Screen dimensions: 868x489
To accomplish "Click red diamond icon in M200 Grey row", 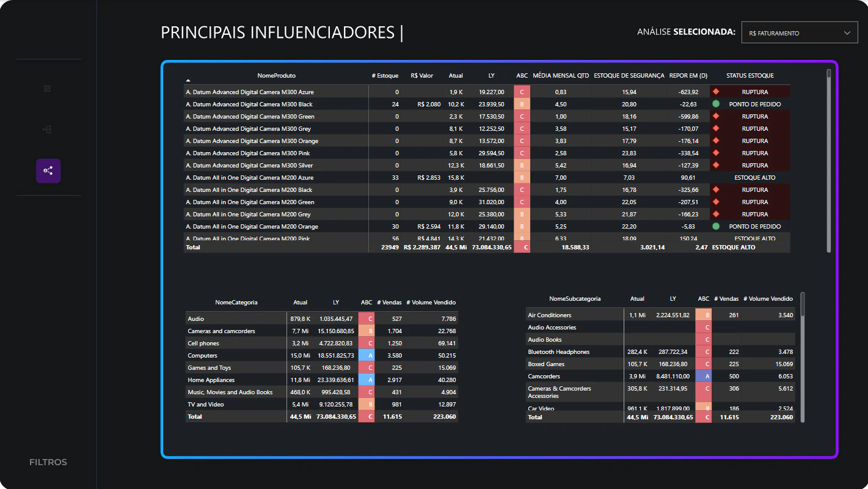I will tap(715, 214).
